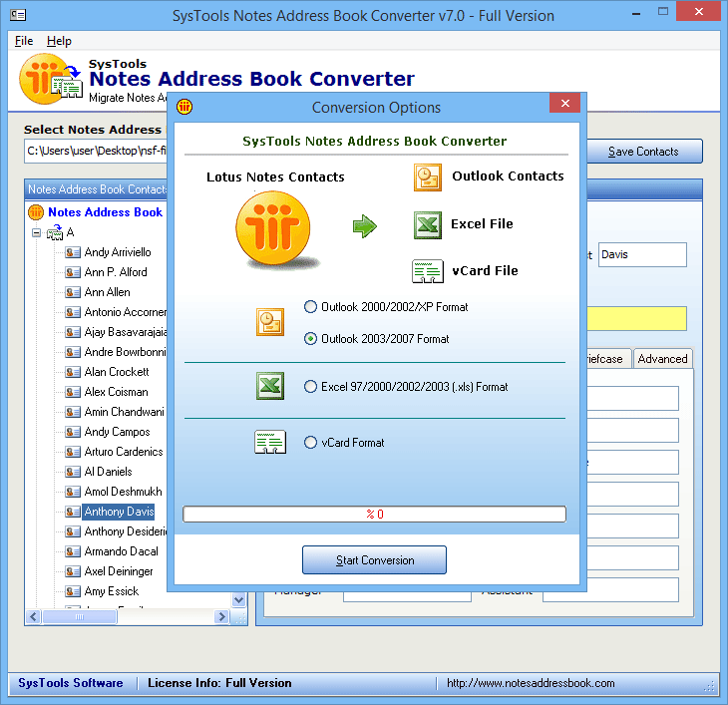
Task: Click the Conversion Options dialog title icon
Action: click(184, 107)
